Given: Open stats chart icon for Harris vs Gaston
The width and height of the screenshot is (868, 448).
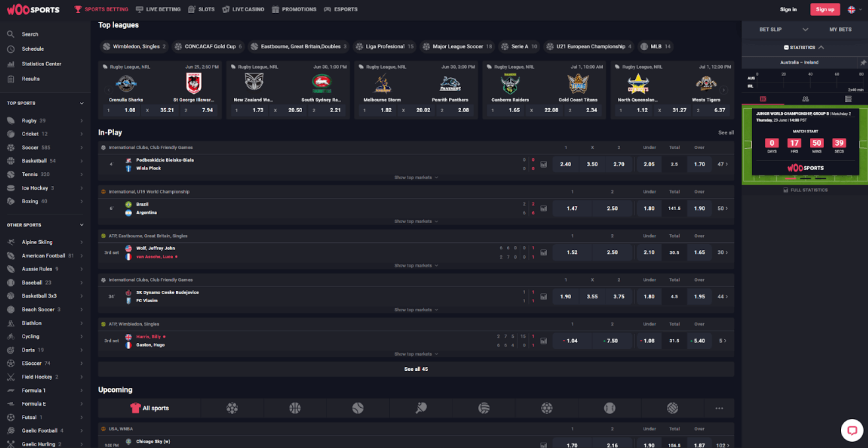Looking at the screenshot, I should [543, 341].
